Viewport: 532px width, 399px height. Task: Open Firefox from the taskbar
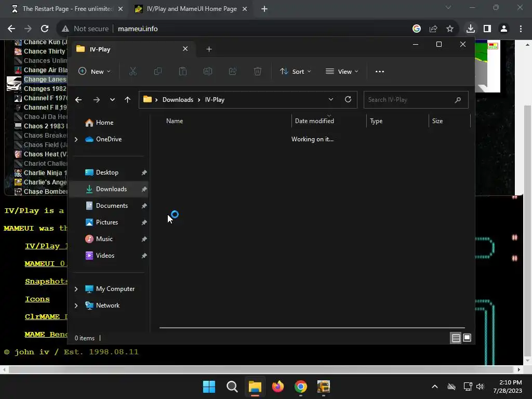[278, 387]
